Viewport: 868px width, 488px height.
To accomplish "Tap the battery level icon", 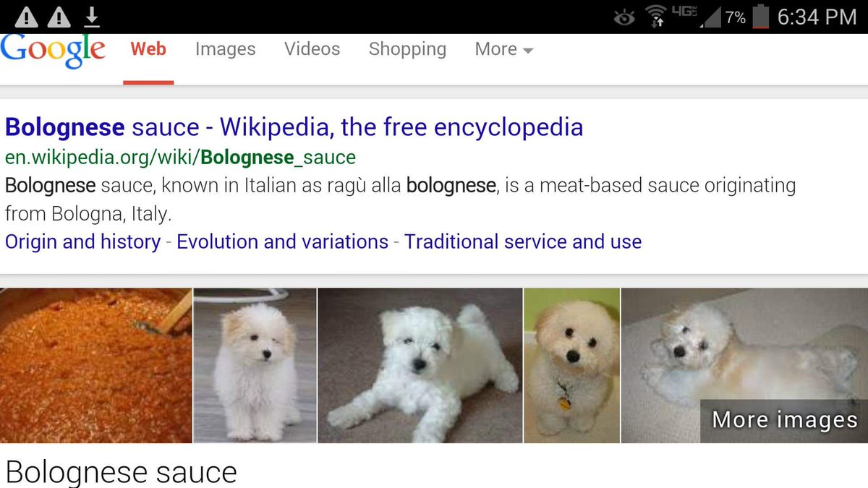I will click(760, 17).
